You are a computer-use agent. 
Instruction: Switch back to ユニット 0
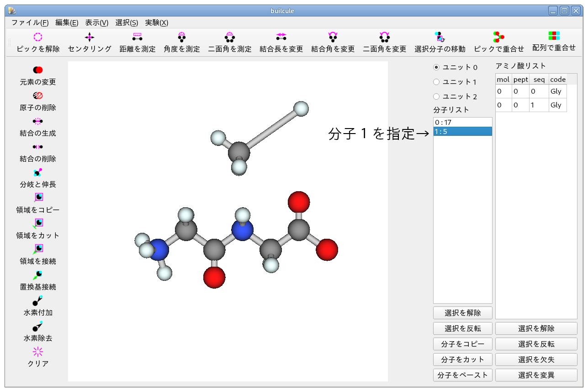coord(437,67)
